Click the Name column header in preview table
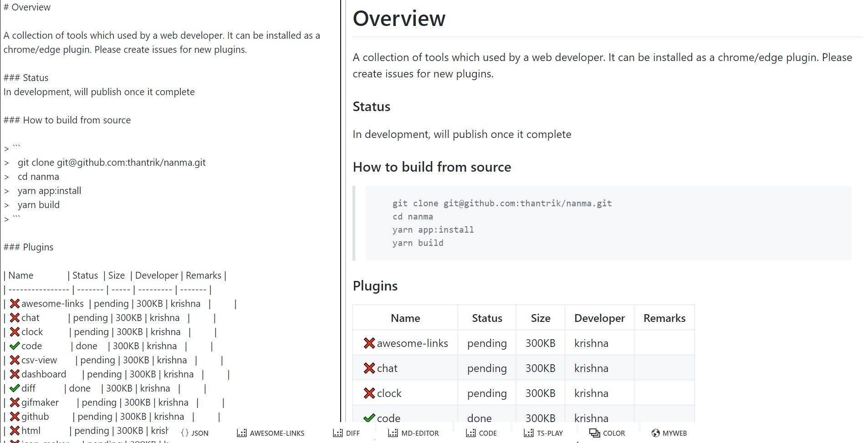 [405, 318]
